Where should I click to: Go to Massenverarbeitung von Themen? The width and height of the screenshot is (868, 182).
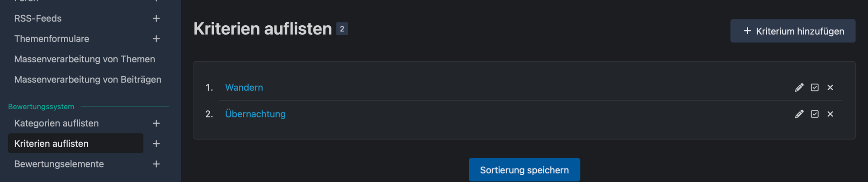point(85,59)
